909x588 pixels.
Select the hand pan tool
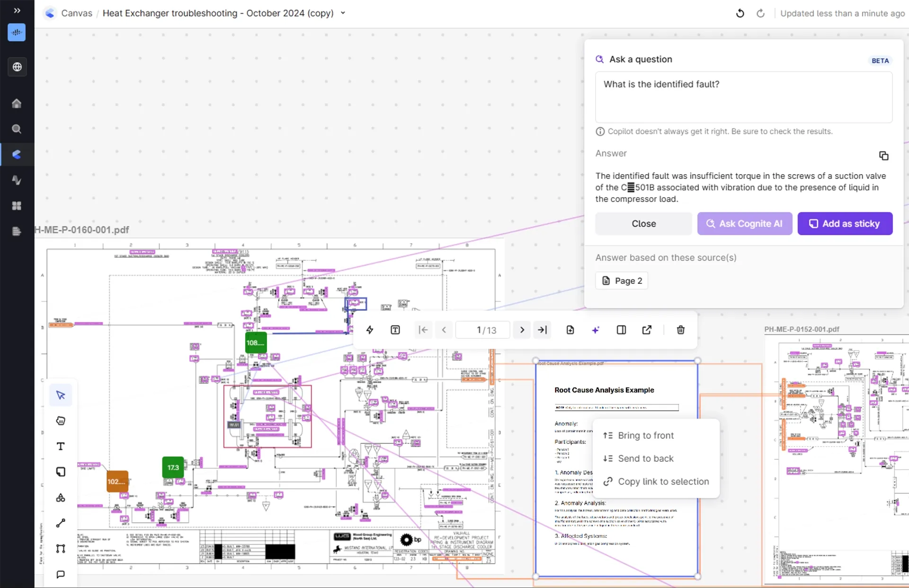click(61, 421)
